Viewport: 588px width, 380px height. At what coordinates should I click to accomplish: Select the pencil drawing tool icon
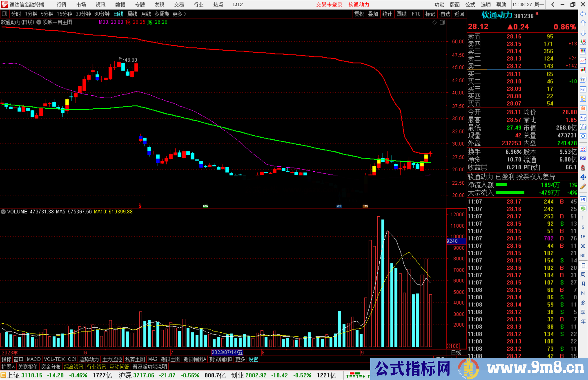[583, 187]
